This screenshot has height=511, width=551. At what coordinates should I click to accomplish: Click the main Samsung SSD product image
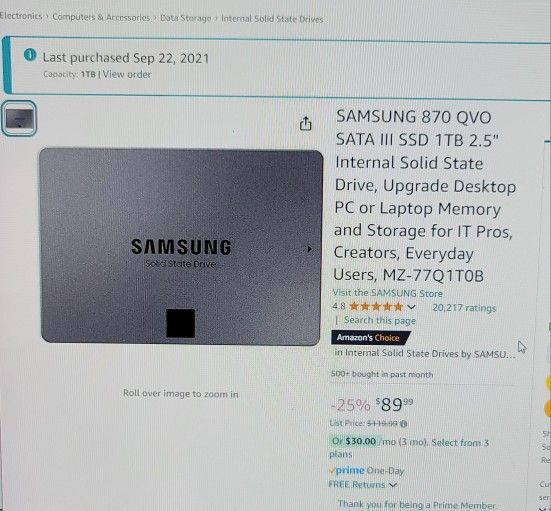click(181, 246)
